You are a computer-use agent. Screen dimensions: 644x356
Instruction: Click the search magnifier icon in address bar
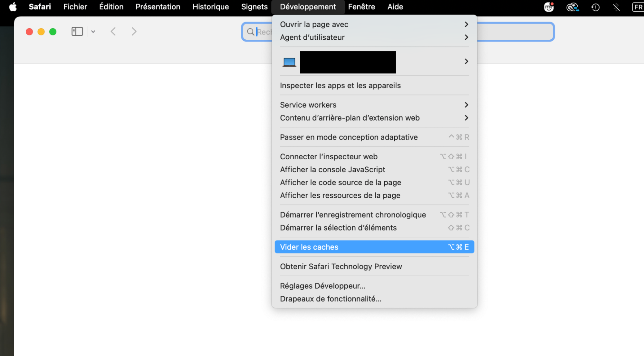(250, 32)
